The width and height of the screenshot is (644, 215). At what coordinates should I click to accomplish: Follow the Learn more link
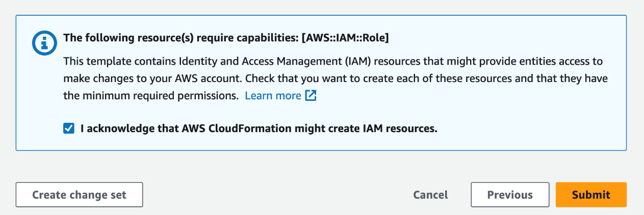(273, 96)
